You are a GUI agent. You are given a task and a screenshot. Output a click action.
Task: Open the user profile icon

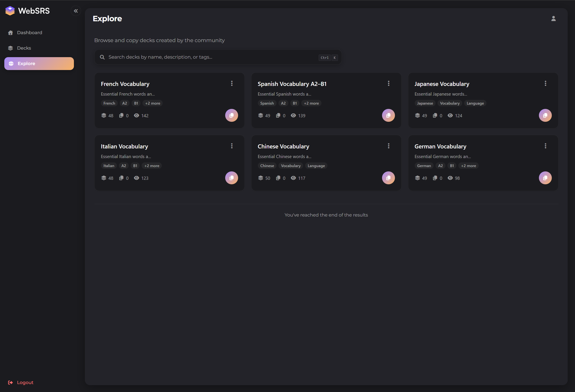coord(553,18)
